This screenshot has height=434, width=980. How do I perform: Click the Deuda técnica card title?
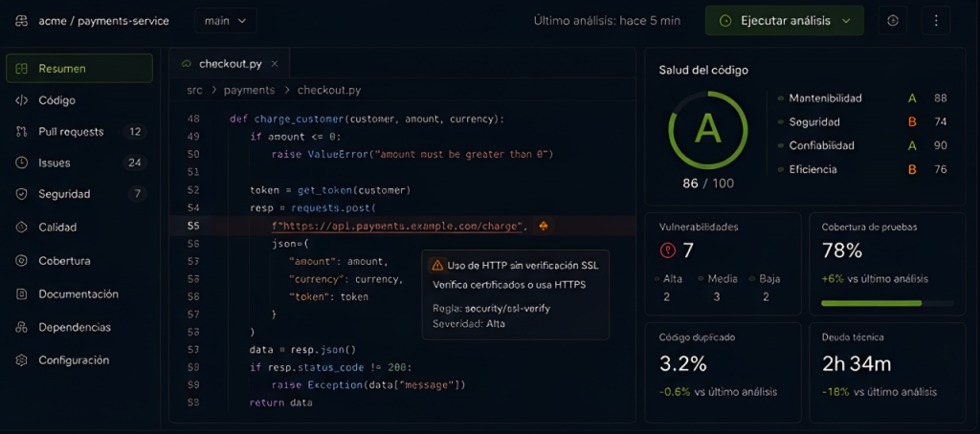(x=853, y=337)
